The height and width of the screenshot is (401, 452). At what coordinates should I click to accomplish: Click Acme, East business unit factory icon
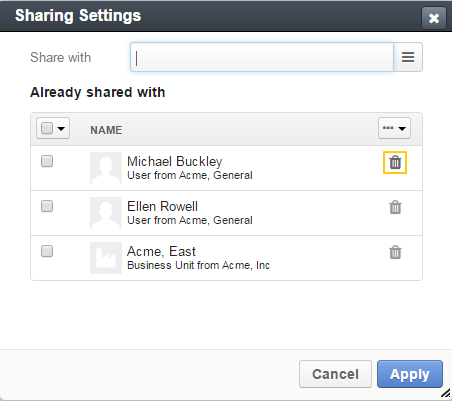tap(106, 258)
